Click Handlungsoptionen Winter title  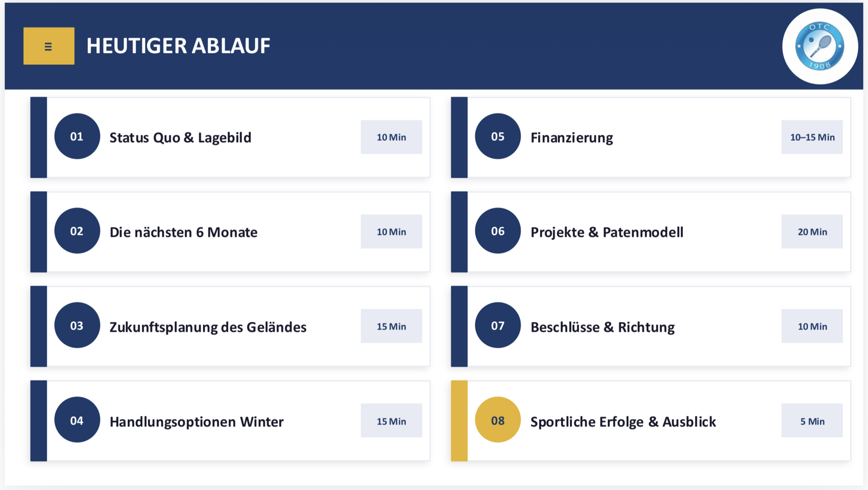[x=196, y=422]
